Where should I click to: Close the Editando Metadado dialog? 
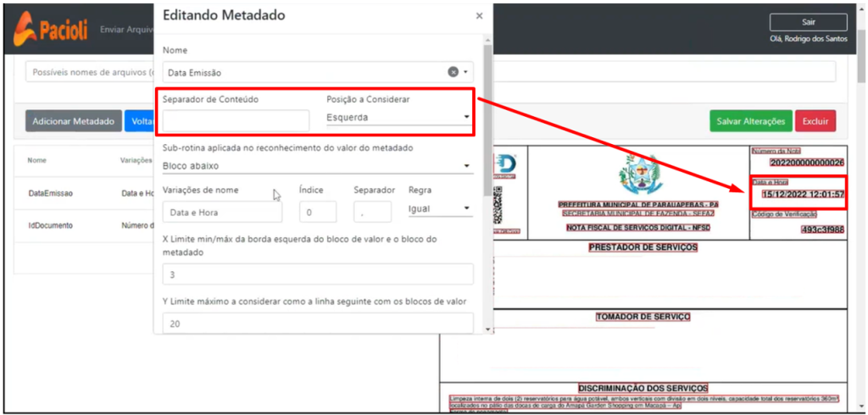pos(480,16)
